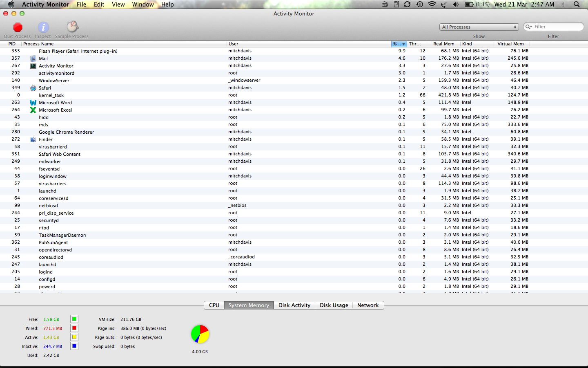This screenshot has width=588, height=368.
Task: Click the Mail app icon in process list
Action: click(33, 58)
